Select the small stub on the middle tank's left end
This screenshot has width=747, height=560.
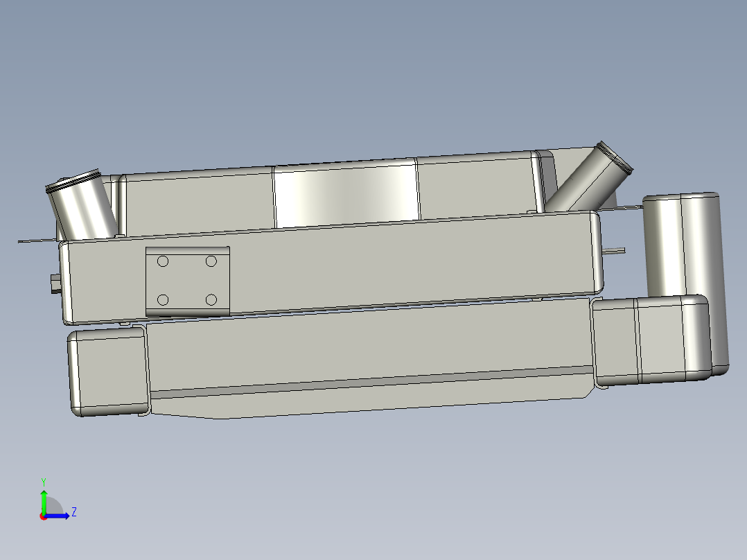tap(55, 284)
